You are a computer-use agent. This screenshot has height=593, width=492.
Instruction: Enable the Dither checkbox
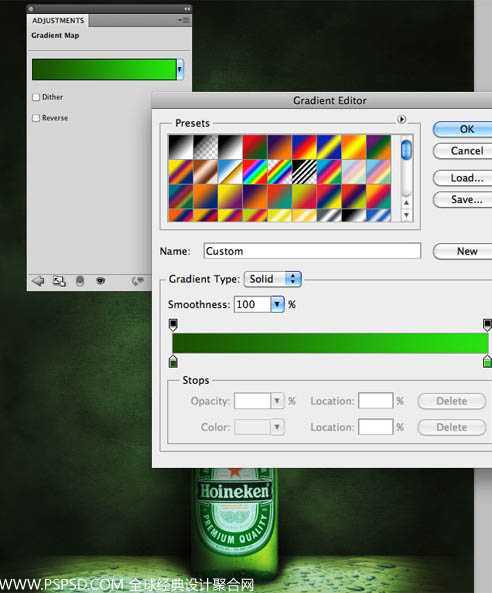[36, 97]
